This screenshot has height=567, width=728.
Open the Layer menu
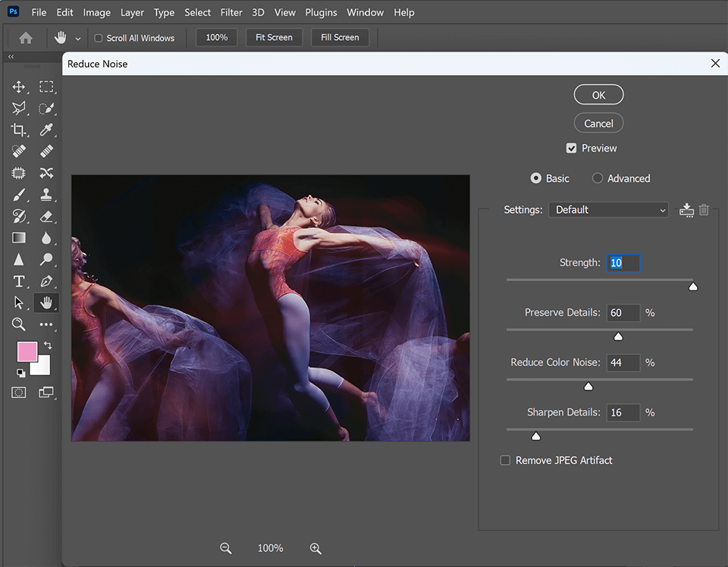point(132,13)
